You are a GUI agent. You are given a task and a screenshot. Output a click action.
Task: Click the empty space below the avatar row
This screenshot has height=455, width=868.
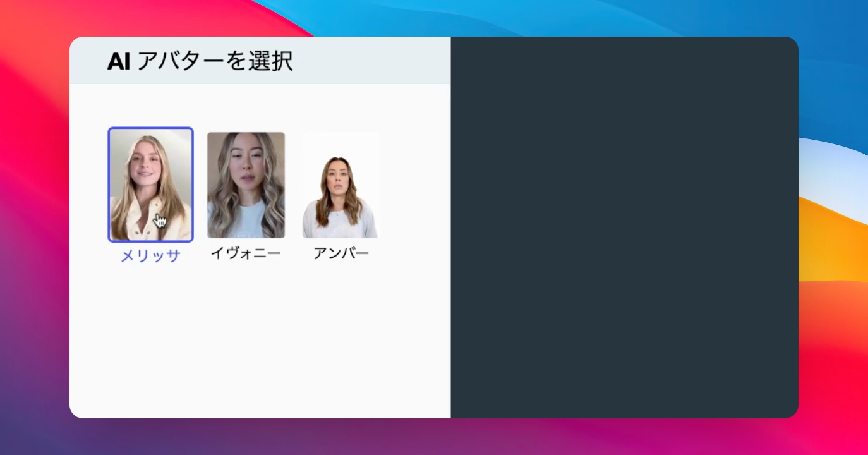[253, 329]
